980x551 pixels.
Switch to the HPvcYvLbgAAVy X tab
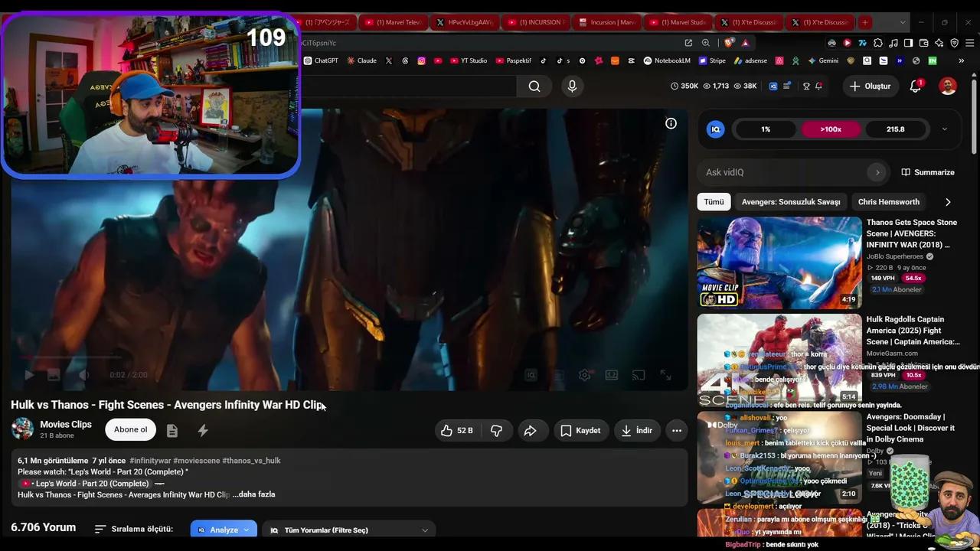click(x=464, y=22)
